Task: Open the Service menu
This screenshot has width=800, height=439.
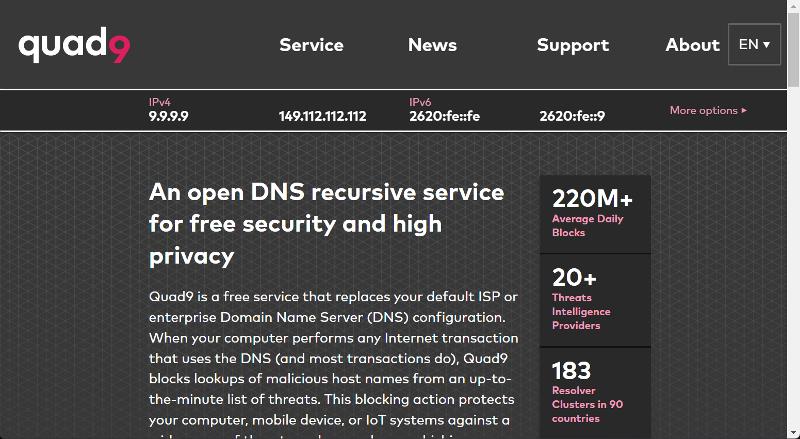Action: [x=311, y=45]
